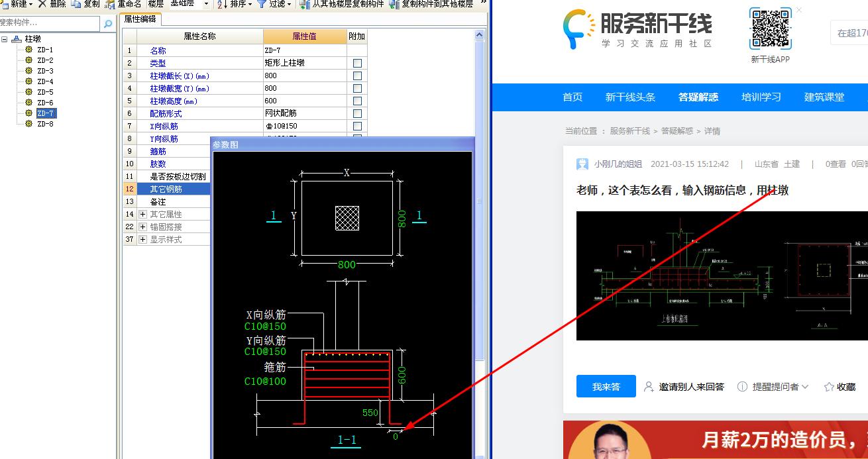Open the 建筑课堂 nav item
868x459 pixels.
click(x=824, y=97)
